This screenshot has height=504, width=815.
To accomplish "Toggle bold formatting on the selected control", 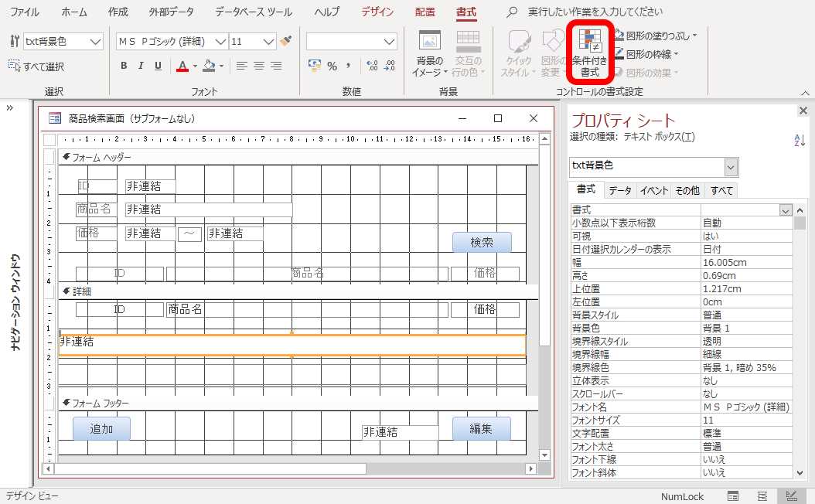I will [124, 66].
